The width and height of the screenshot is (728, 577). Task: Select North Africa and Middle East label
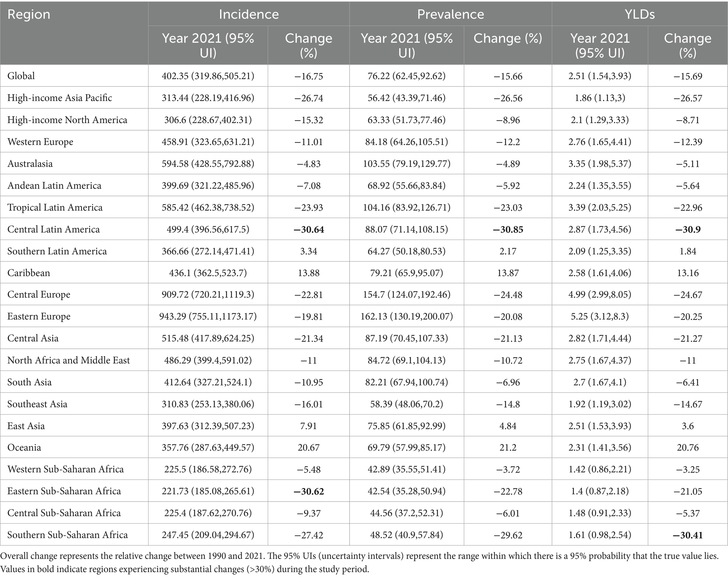pyautogui.click(x=69, y=360)
